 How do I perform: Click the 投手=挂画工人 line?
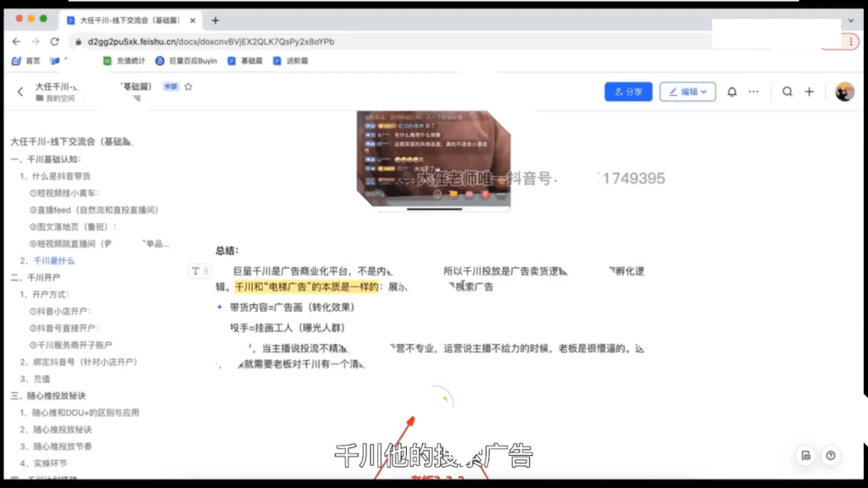[x=287, y=328]
